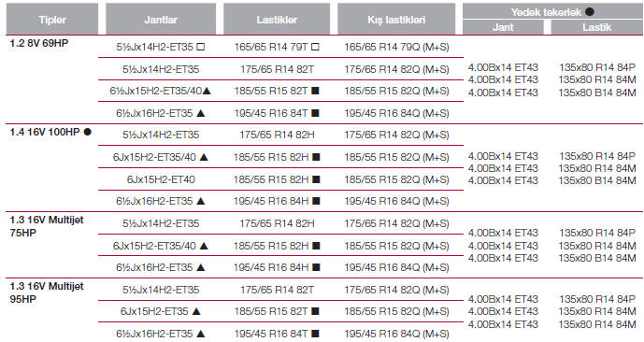This screenshot has width=644, height=342.
Task: Select the 1.3 16V Multijet 75HP label
Action: (x=47, y=226)
